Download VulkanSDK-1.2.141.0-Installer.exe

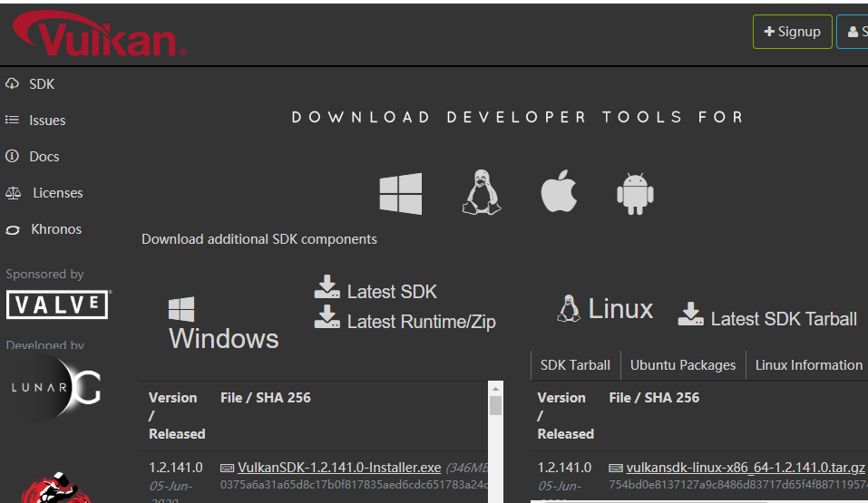pos(339,468)
